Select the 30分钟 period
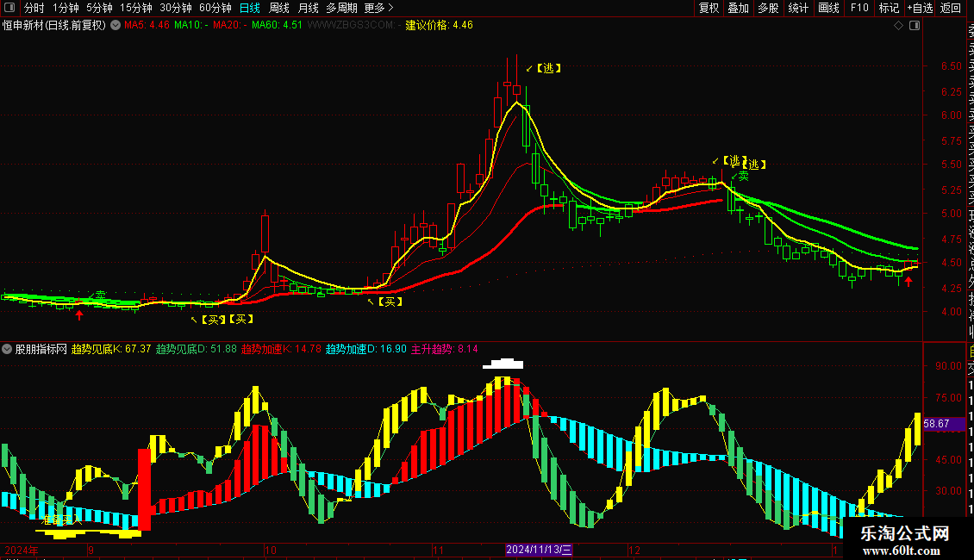 click(176, 8)
